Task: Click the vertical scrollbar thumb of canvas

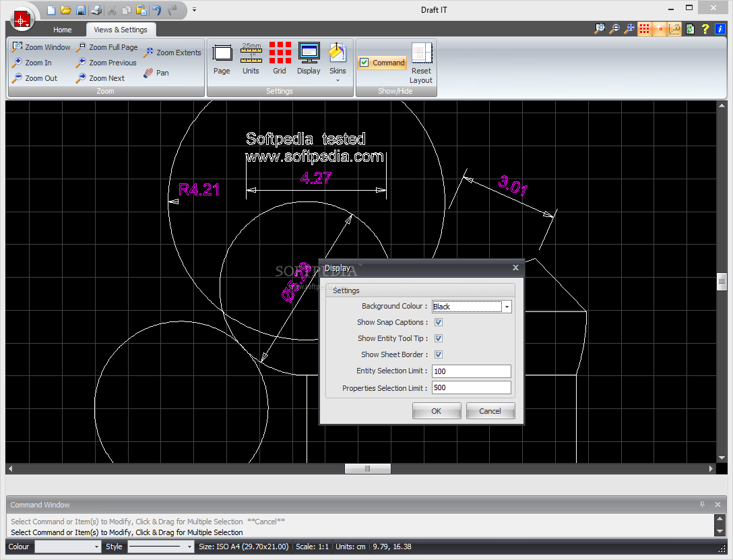Action: point(722,282)
